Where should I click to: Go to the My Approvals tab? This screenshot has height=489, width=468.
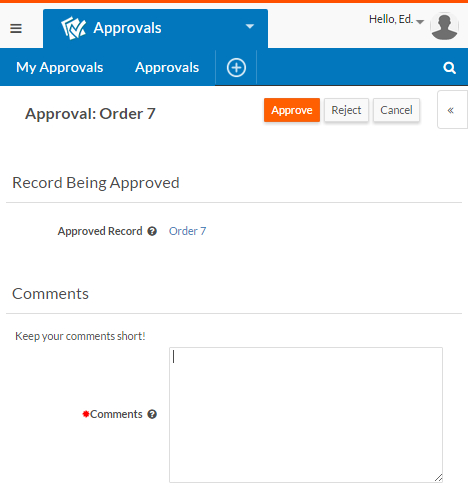click(x=60, y=67)
